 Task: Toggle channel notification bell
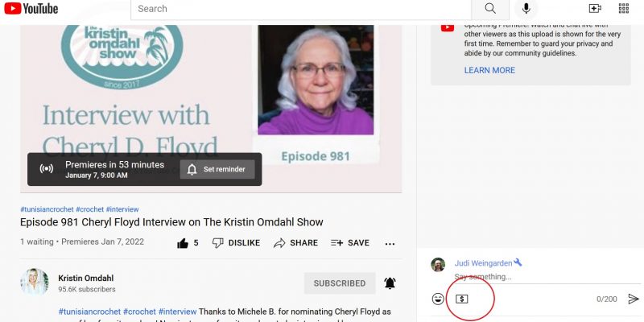click(x=390, y=283)
